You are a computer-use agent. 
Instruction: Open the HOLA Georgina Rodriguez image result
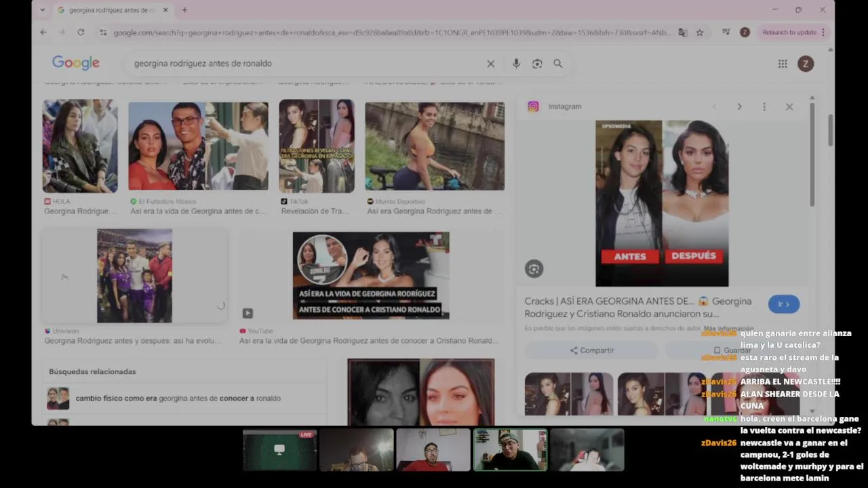(80, 146)
